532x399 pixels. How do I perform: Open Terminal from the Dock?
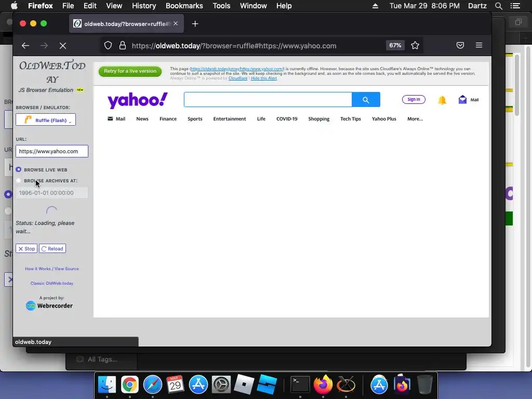[x=300, y=384]
